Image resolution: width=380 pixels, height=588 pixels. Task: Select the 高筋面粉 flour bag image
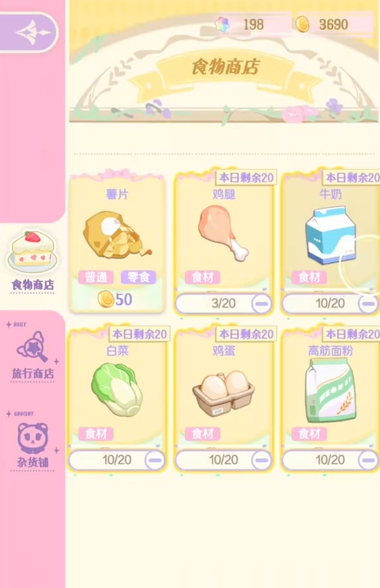(x=330, y=390)
